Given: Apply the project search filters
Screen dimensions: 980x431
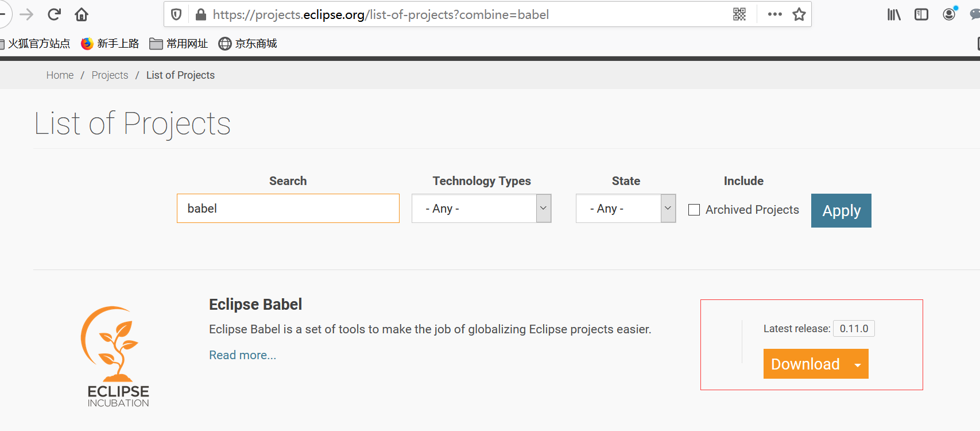Looking at the screenshot, I should click(x=841, y=210).
